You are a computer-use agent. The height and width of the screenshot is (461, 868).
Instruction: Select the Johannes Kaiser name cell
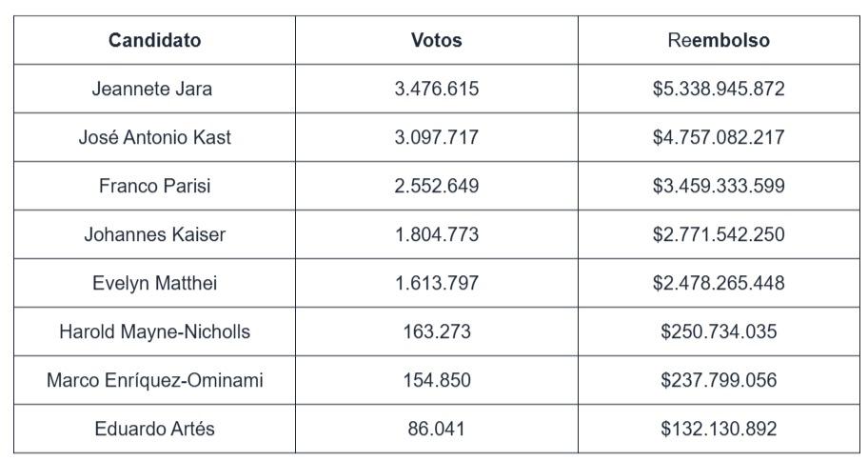tap(154, 234)
